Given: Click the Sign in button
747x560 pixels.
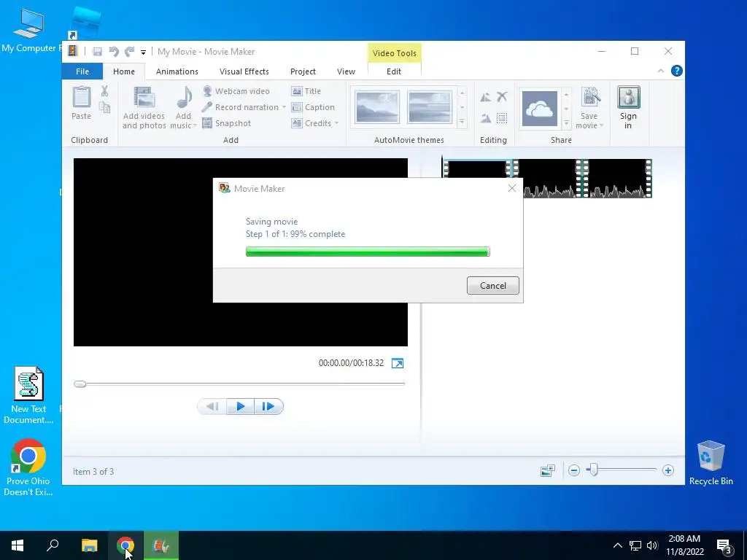Looking at the screenshot, I should 628,108.
